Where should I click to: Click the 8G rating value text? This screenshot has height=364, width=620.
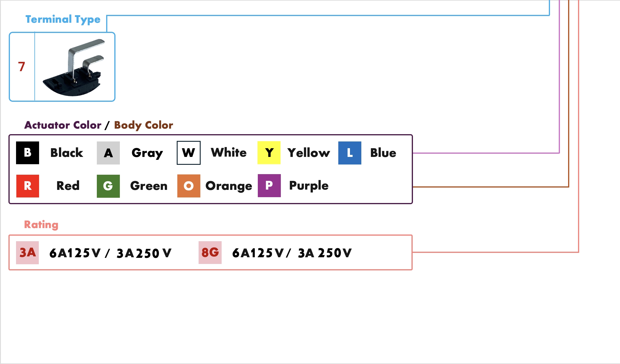(x=292, y=253)
